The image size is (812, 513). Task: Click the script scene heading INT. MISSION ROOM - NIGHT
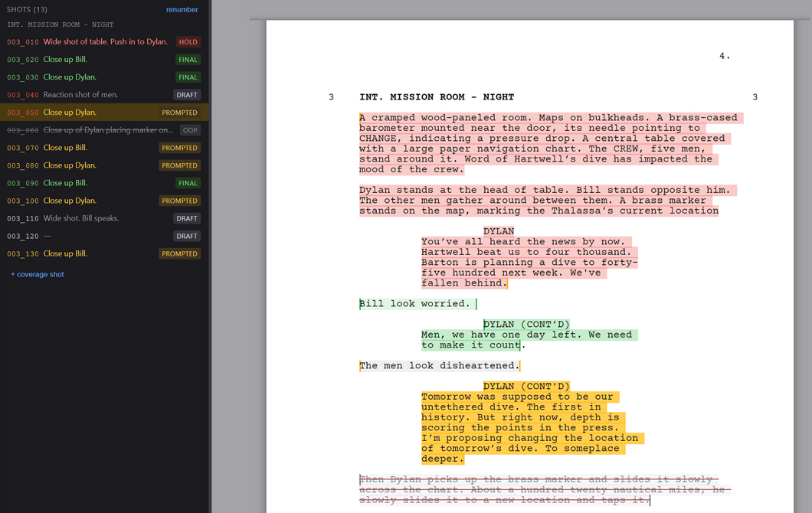tap(437, 96)
